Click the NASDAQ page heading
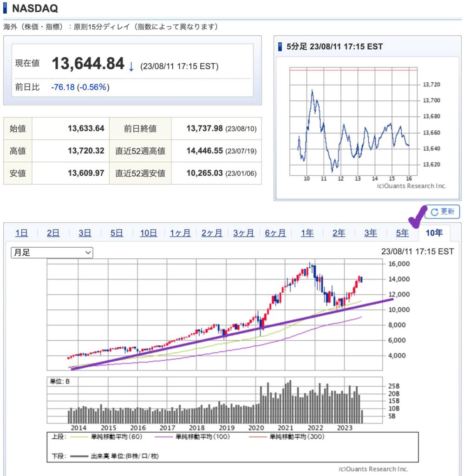Image resolution: width=464 pixels, height=476 pixels. (x=35, y=8)
